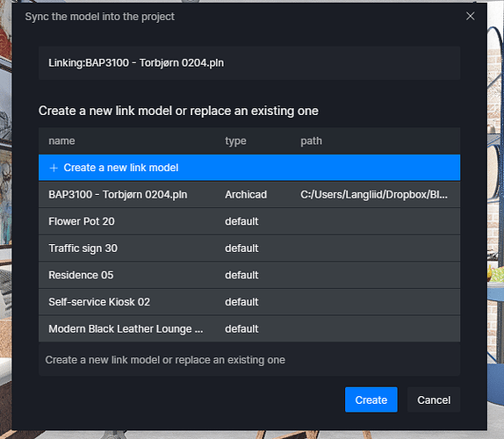Choose the Flower Pot 20 model row
This screenshot has height=439, width=504.
pos(249,221)
